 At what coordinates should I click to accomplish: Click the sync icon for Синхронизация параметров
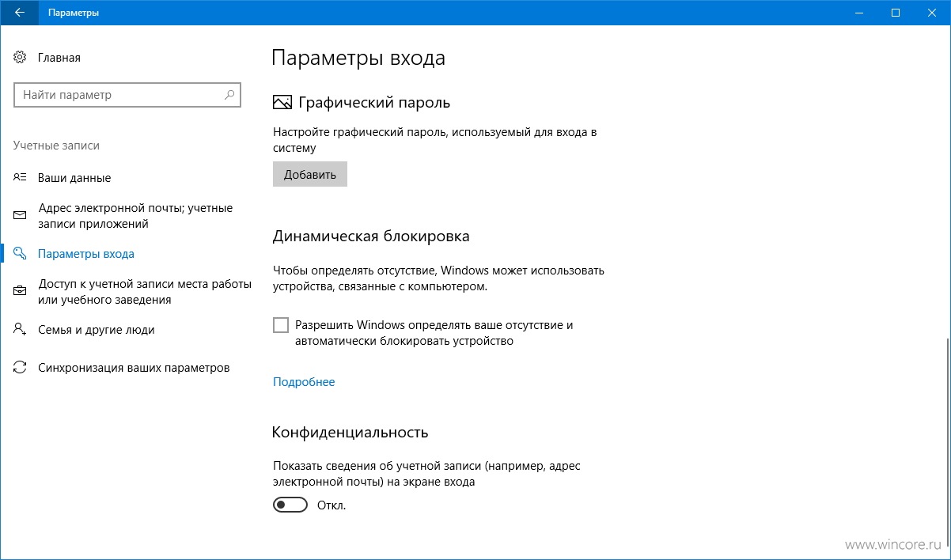coord(21,368)
